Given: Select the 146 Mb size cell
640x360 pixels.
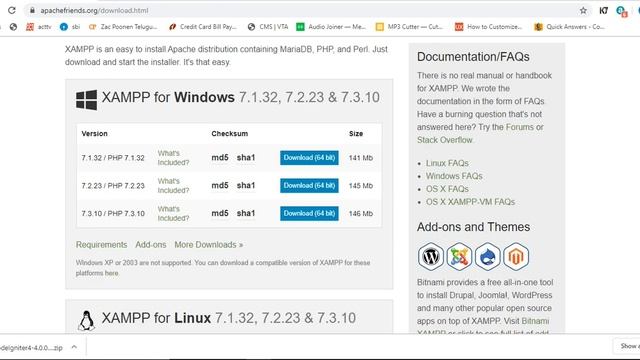Looking at the screenshot, I should pyautogui.click(x=361, y=213).
